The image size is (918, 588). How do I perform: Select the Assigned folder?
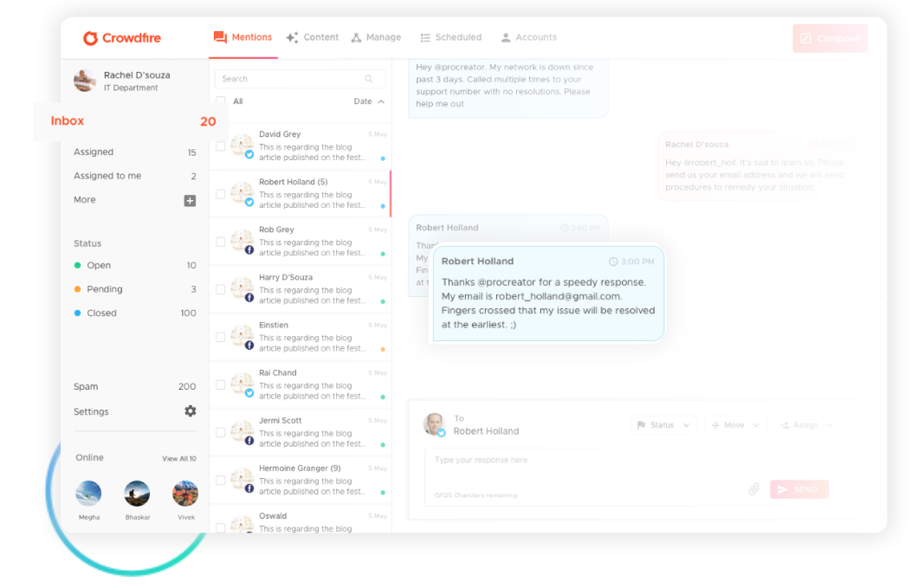tap(134, 152)
